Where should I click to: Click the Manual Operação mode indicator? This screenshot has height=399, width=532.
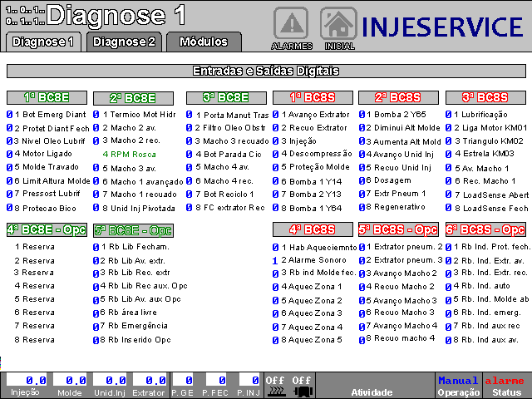(x=459, y=385)
